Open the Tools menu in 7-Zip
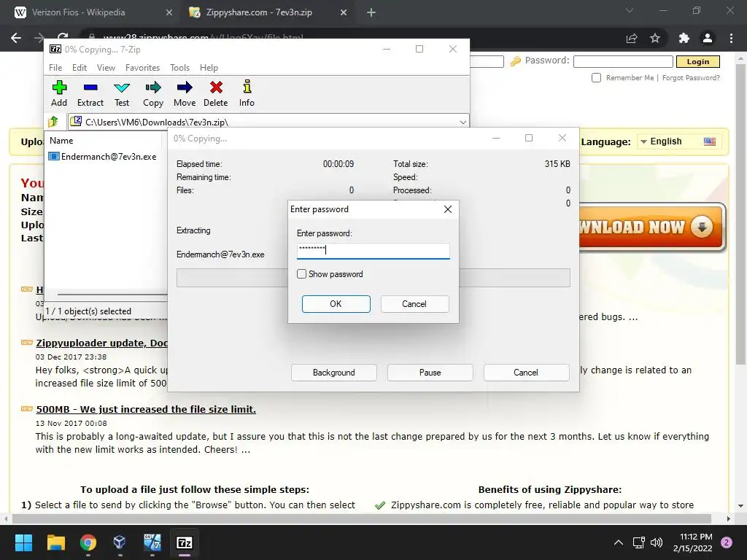747x560 pixels. click(x=179, y=68)
